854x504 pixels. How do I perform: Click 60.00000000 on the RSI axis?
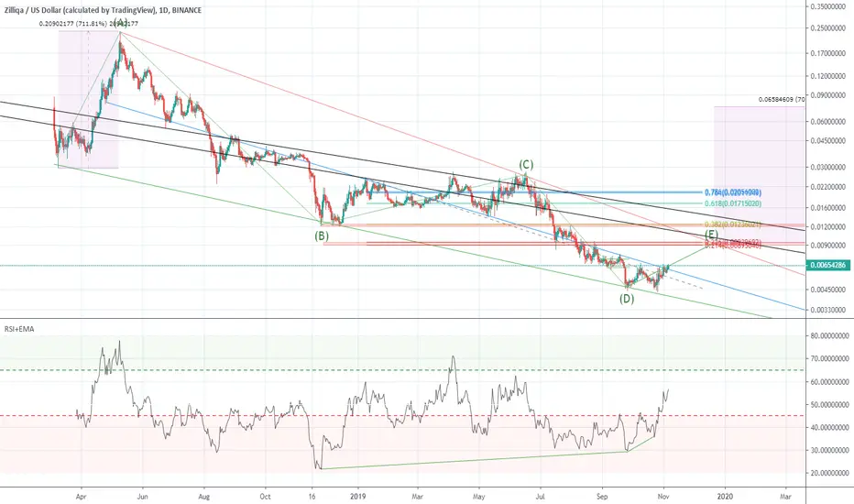[829, 382]
